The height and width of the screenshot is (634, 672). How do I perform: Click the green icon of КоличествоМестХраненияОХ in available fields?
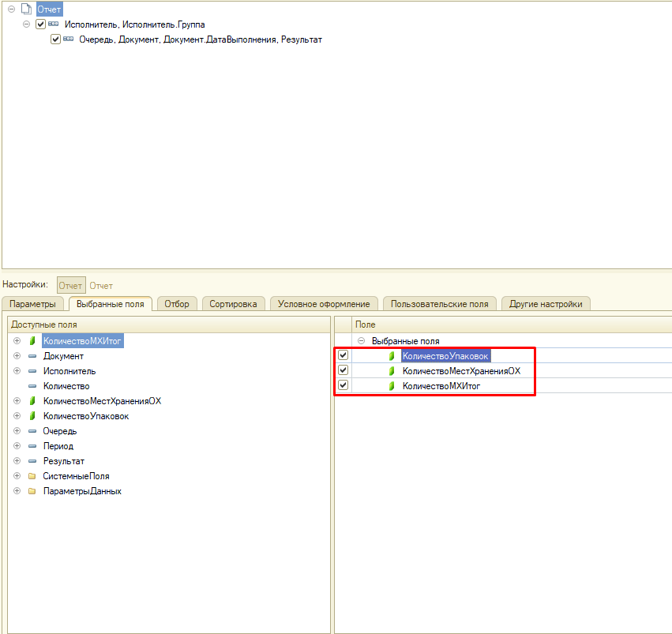(x=32, y=401)
